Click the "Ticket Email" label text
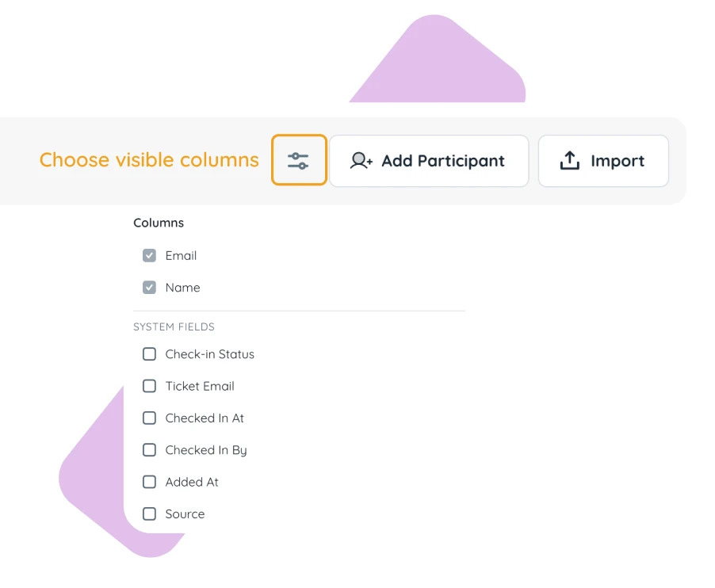Image resolution: width=715 pixels, height=588 pixels. [200, 386]
